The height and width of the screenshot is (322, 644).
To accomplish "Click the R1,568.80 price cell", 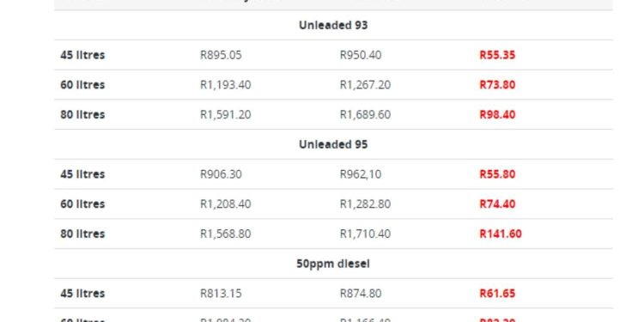I will (x=226, y=234).
